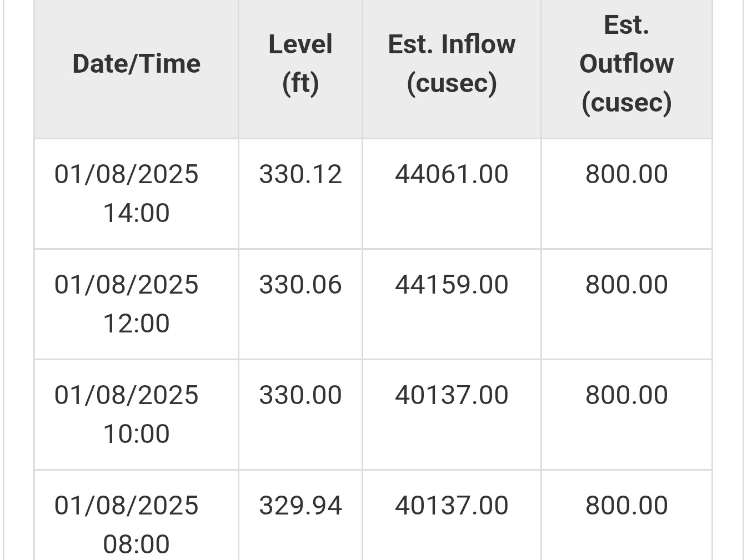Click the 800.00 outflow for 08:00 row
This screenshot has height=560, width=747.
tap(626, 506)
